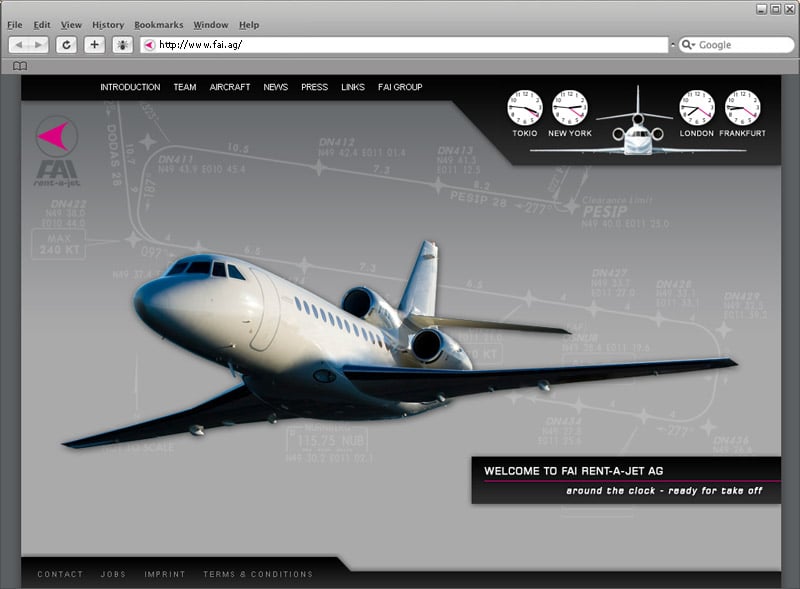
Task: Click the NEW YORK label under the clock
Action: 570,133
